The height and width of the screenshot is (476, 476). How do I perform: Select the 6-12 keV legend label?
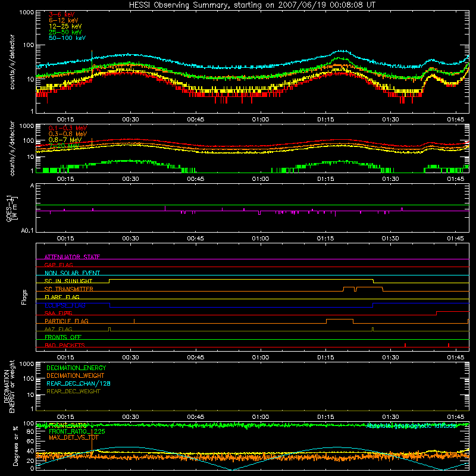point(64,20)
